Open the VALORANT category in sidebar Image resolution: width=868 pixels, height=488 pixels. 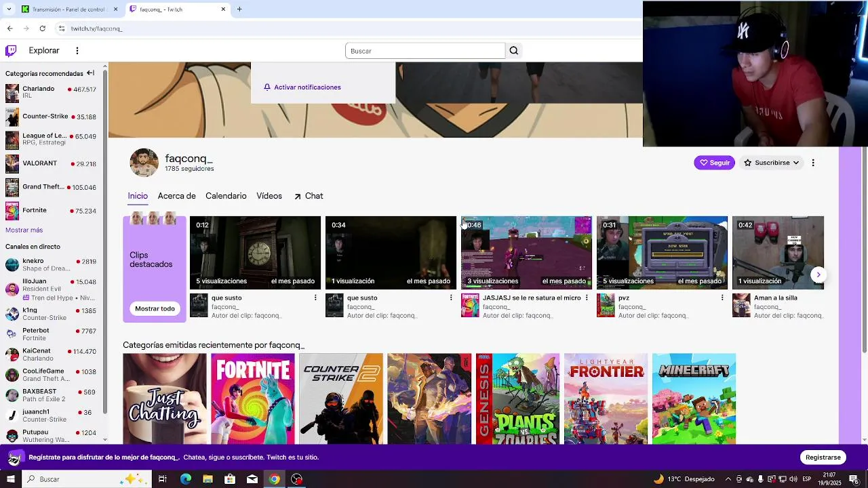pos(51,163)
